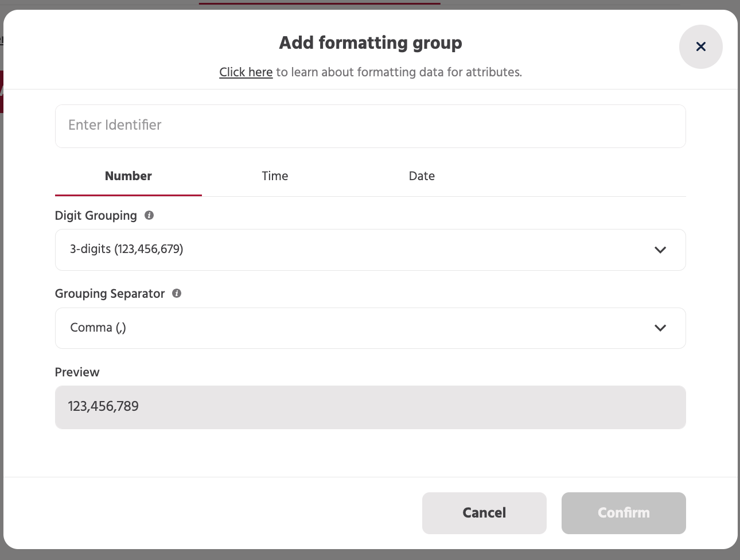Switch to the Time tab
The width and height of the screenshot is (740, 560).
pyautogui.click(x=275, y=176)
